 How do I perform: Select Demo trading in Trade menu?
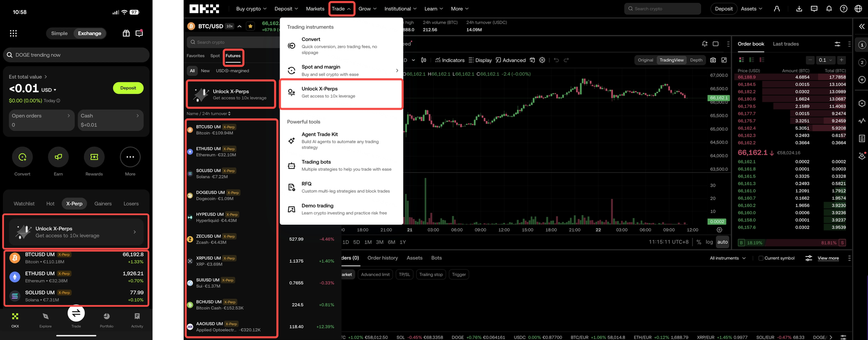point(341,209)
